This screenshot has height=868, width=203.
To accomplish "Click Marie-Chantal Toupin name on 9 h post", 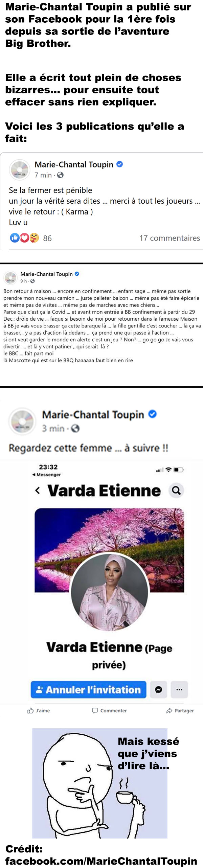I will [x=46, y=274].
